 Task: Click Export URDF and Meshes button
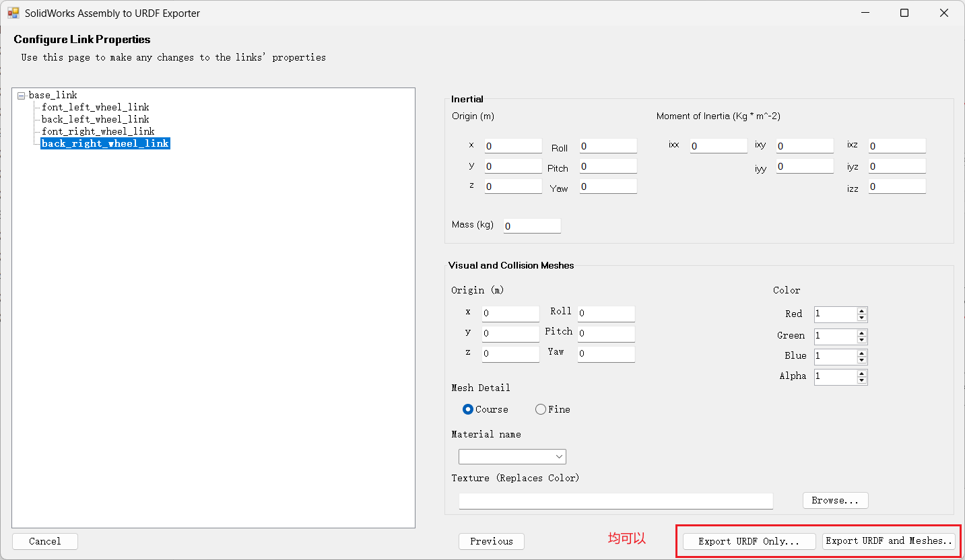pos(888,541)
